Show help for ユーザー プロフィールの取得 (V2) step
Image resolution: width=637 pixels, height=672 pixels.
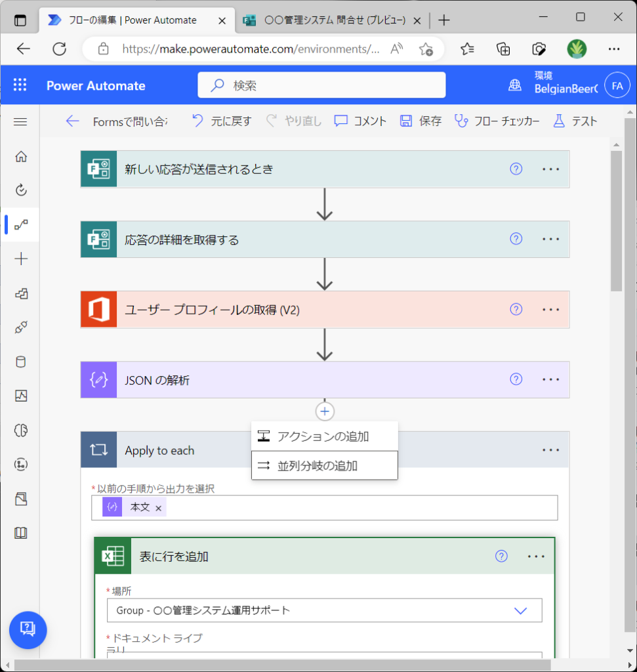coord(516,309)
